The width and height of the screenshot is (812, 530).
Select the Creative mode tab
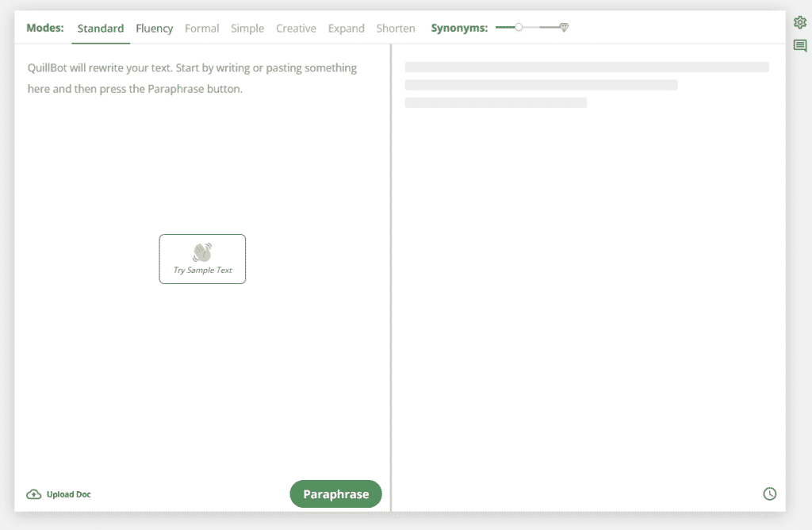[x=296, y=29]
